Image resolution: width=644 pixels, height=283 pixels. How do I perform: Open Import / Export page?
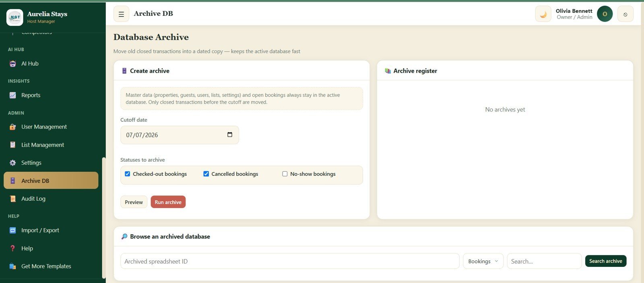click(x=51, y=230)
